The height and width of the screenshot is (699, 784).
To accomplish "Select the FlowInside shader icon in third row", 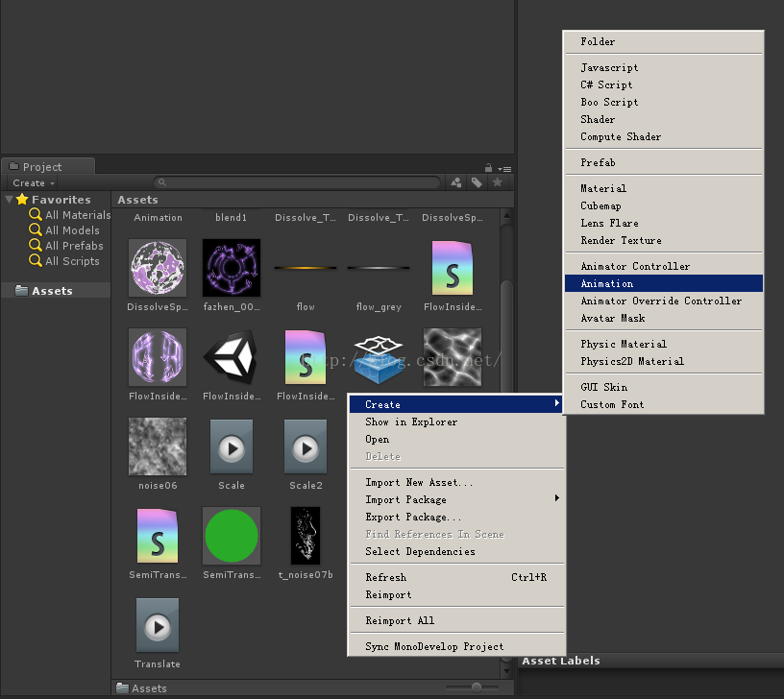I will pyautogui.click(x=306, y=357).
